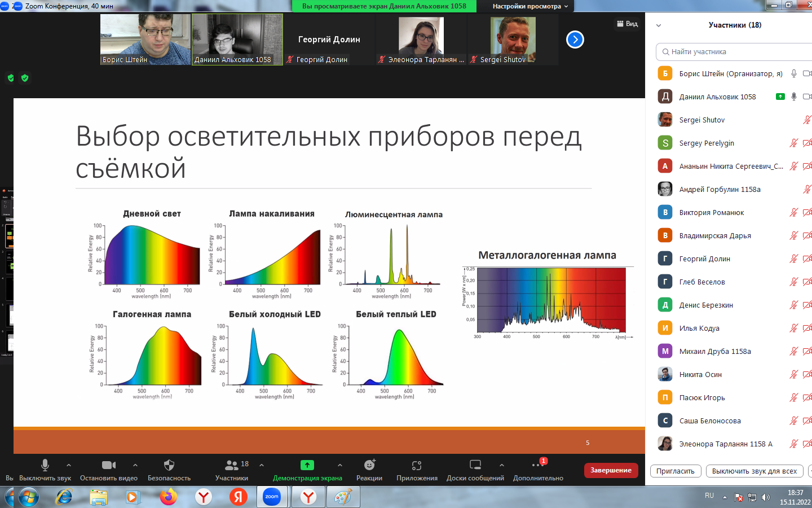This screenshot has width=812, height=508.
Task: Open the Настройки просмотра dropdown
Action: point(530,6)
